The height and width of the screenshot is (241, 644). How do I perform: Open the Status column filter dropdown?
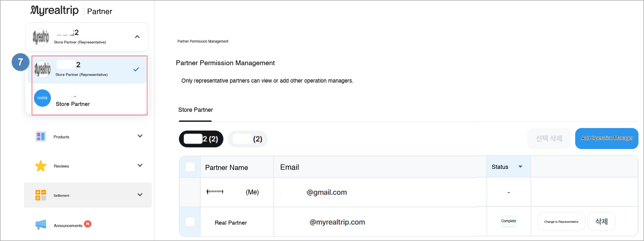[x=520, y=167]
